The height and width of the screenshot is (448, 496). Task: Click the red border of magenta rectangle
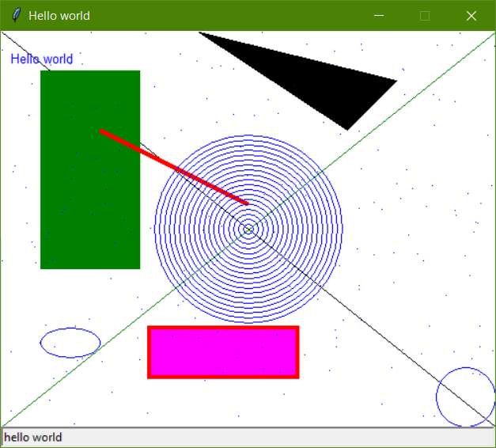pos(223,328)
